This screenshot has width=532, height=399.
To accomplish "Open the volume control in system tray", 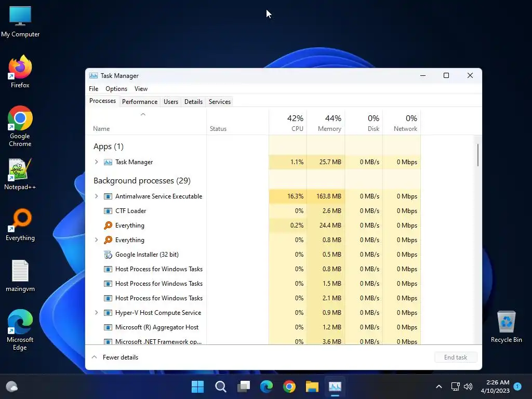I will pos(468,387).
